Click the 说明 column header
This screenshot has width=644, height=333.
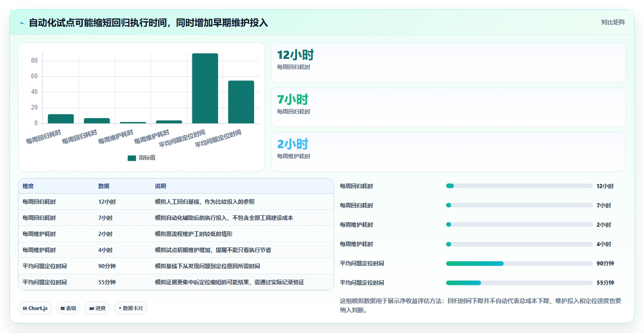161,186
